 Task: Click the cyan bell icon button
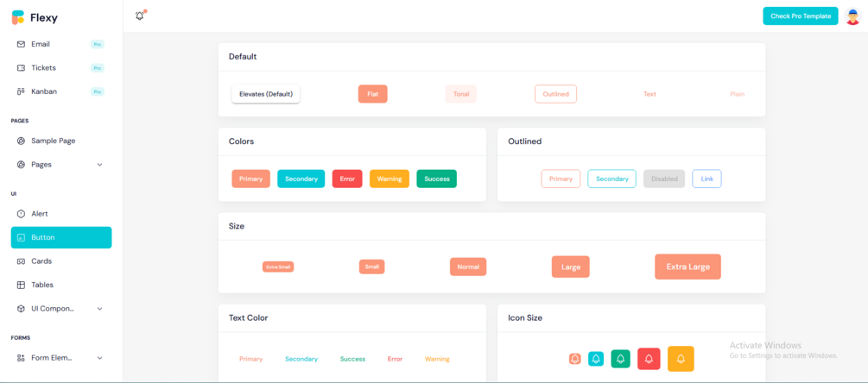point(596,359)
